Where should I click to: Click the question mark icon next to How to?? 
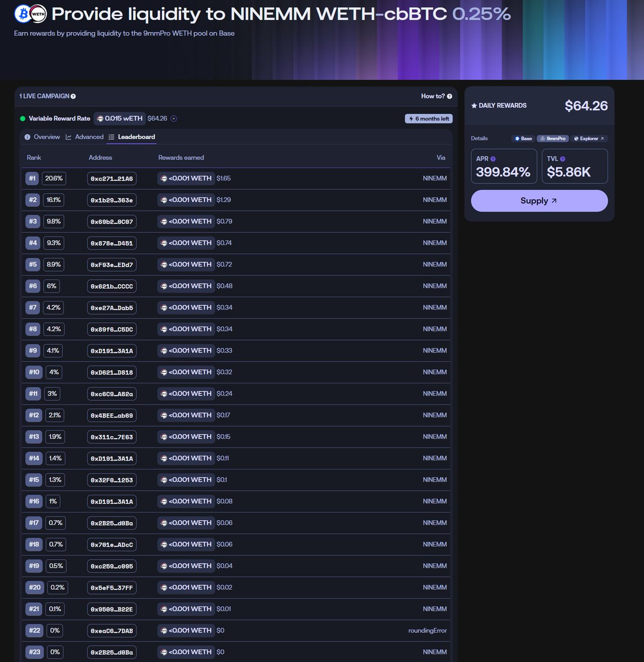tap(449, 96)
